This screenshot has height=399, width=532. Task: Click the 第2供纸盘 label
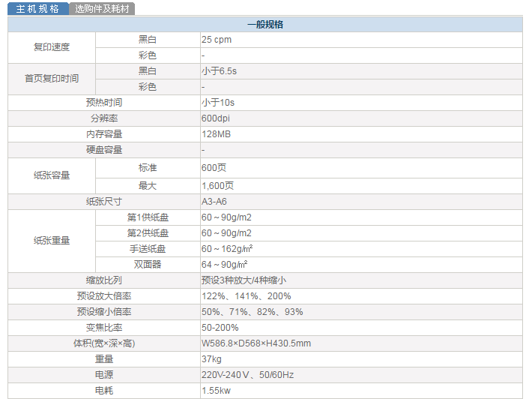[148, 233]
